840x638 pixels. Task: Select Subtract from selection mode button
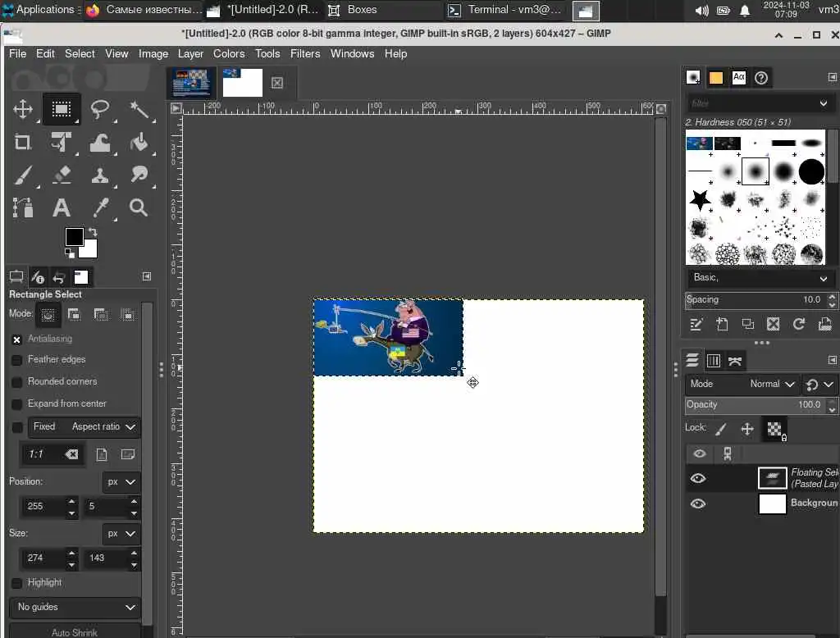tap(101, 314)
